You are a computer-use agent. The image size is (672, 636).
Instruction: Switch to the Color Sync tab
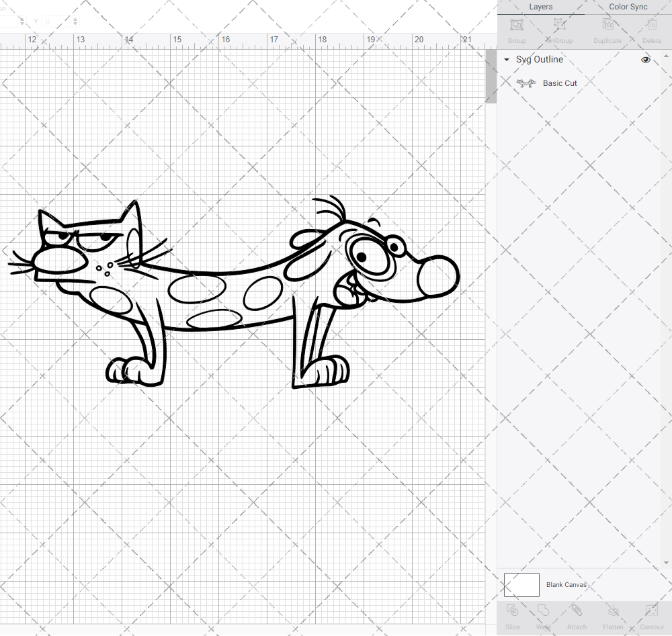point(628,7)
